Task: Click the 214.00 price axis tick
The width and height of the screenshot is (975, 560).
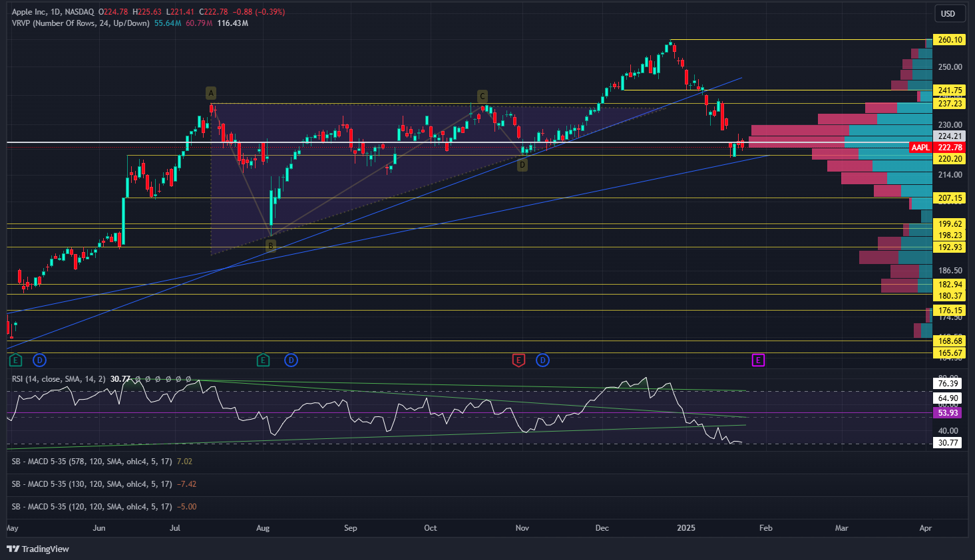Action: click(x=950, y=175)
